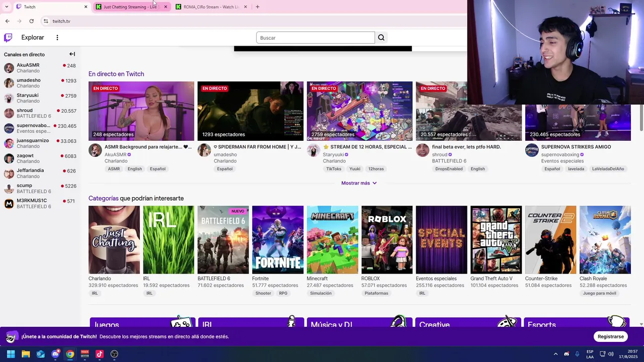Close the ROMA_CIRo Stream tab
The height and width of the screenshot is (362, 644).
point(245,7)
